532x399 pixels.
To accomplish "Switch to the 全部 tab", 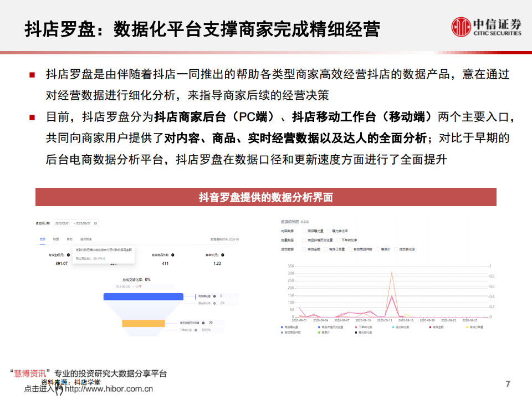I will pos(43,239).
